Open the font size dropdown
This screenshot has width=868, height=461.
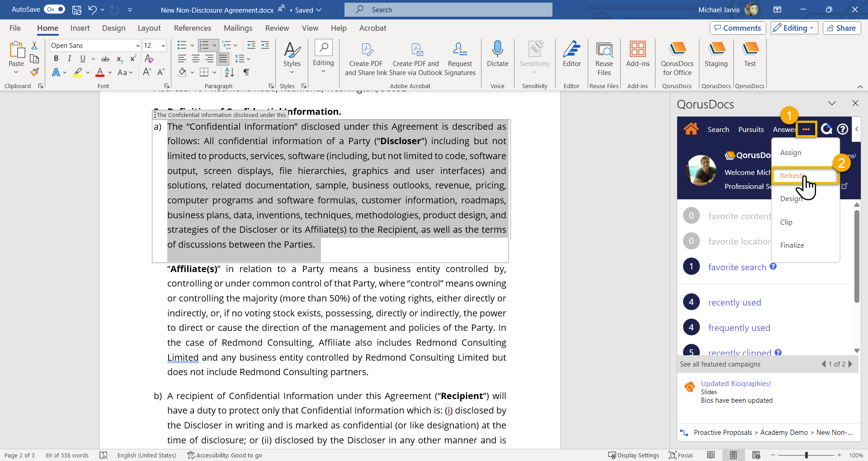point(163,46)
